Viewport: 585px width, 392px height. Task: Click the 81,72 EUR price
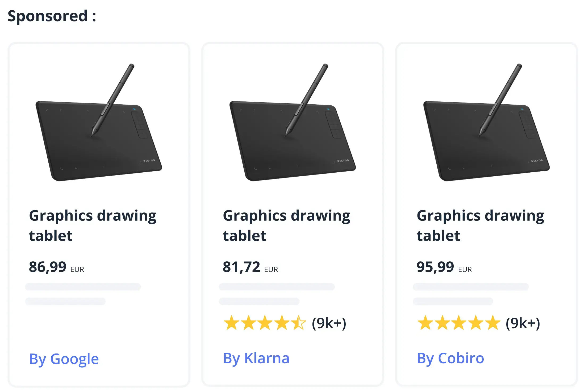coord(250,267)
